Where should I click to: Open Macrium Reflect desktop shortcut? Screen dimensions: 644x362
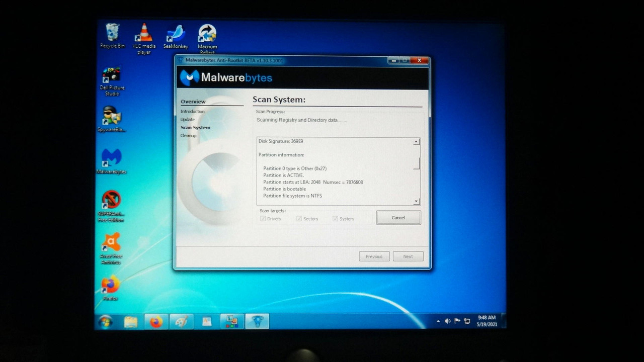tap(207, 39)
